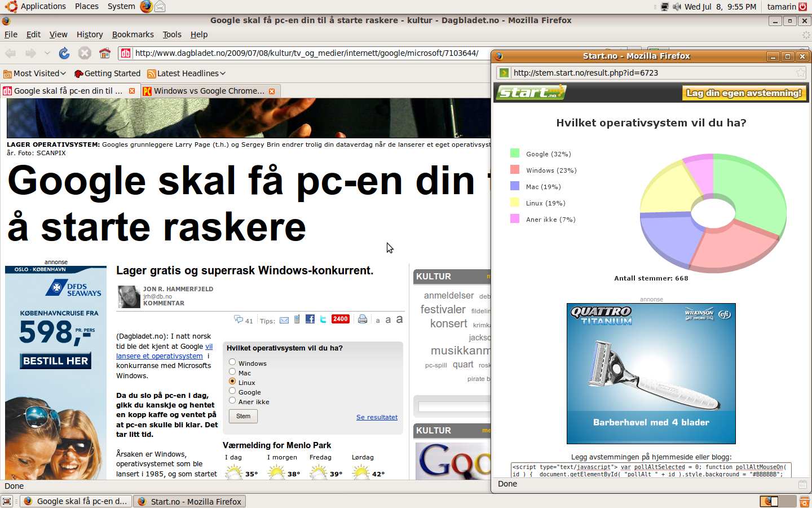Screen dimensions: 812x508
Task: Click the red 2400 tip icon
Action: (341, 319)
